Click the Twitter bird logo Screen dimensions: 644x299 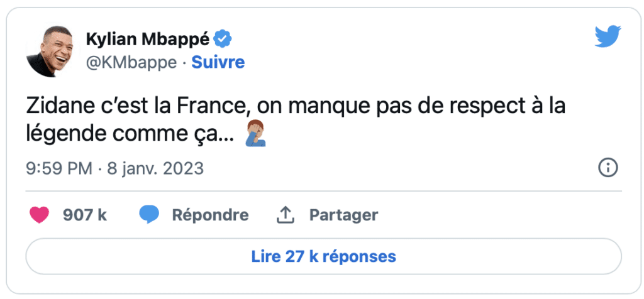coord(608,37)
